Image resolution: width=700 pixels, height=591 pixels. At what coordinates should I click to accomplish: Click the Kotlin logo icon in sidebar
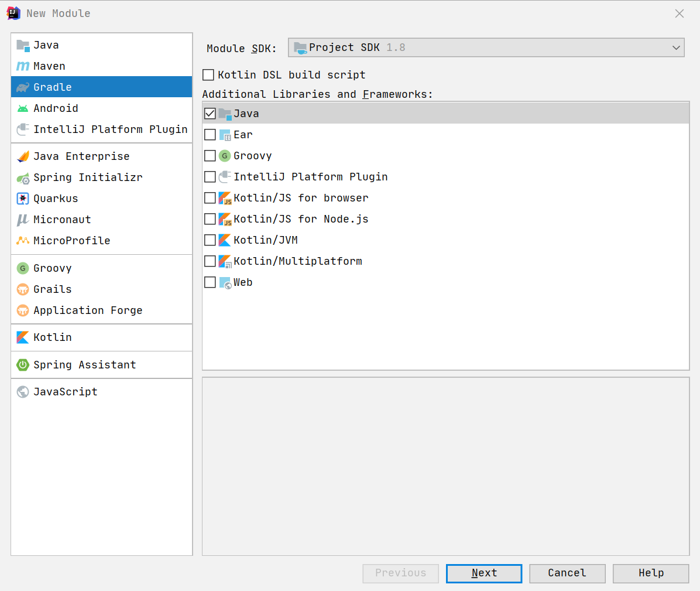(x=23, y=337)
